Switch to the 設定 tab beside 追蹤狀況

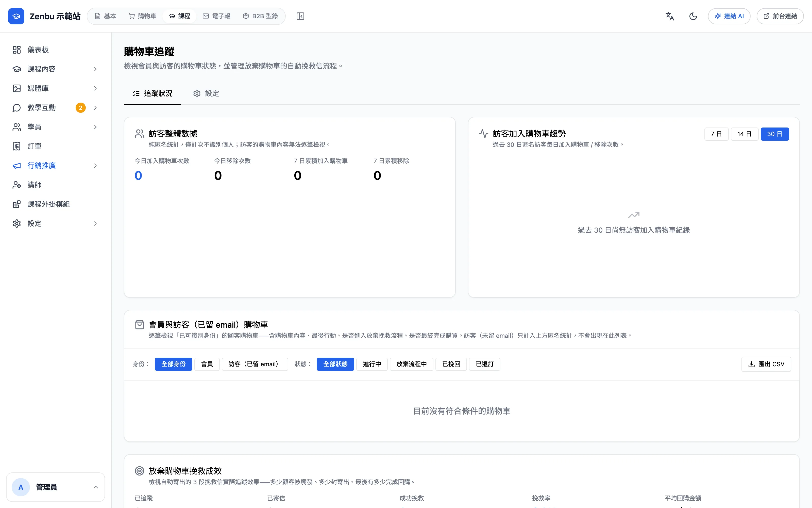(206, 93)
